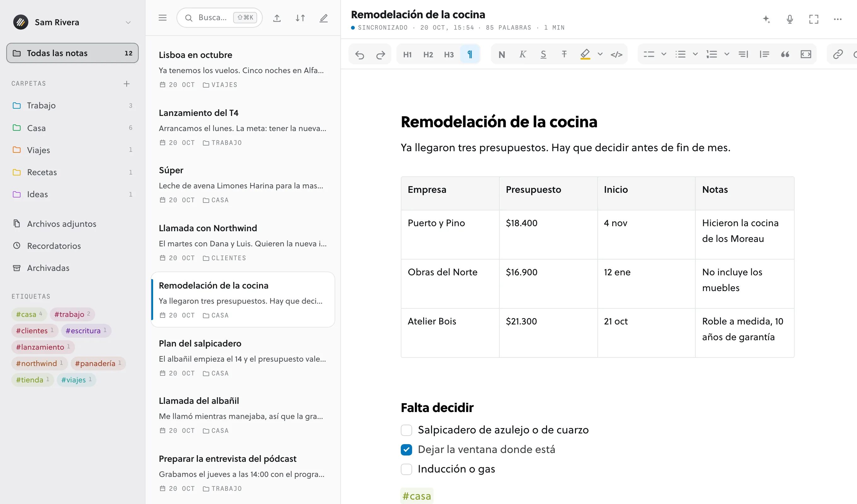Insert a link with the chain icon
Screen dimensions: 857x504
[837, 54]
